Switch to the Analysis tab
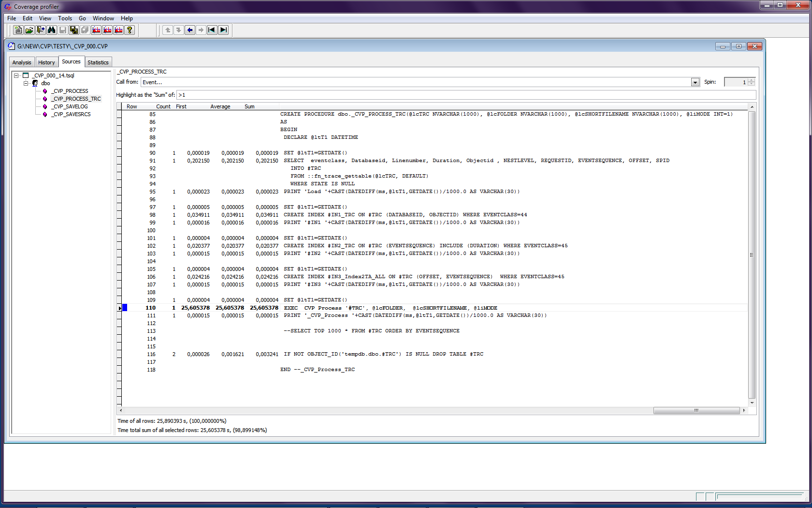 click(x=22, y=62)
